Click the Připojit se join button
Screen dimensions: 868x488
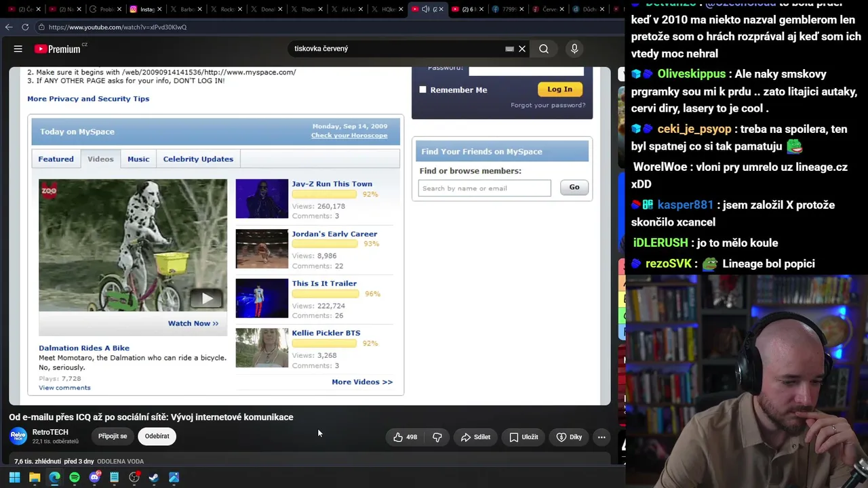[113, 436]
